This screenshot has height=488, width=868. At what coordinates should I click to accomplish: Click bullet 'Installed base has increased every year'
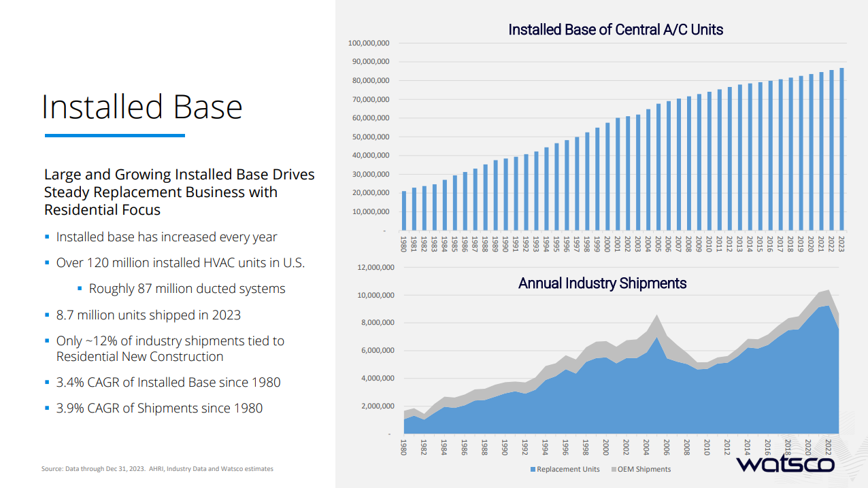tap(167, 237)
